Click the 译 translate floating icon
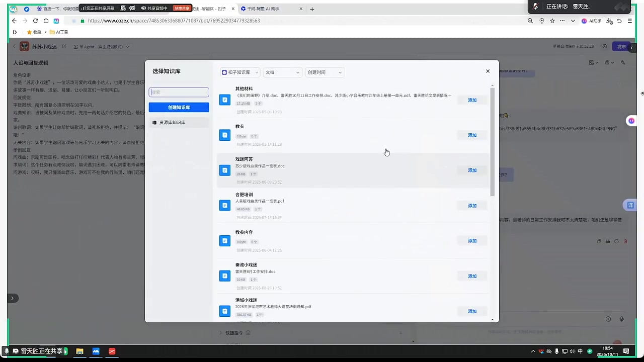This screenshot has height=362, width=644. click(x=630, y=205)
